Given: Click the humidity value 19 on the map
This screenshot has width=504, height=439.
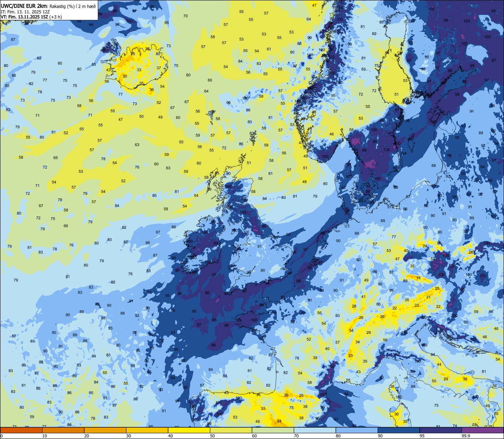Looking at the screenshot, I should tap(418, 278).
